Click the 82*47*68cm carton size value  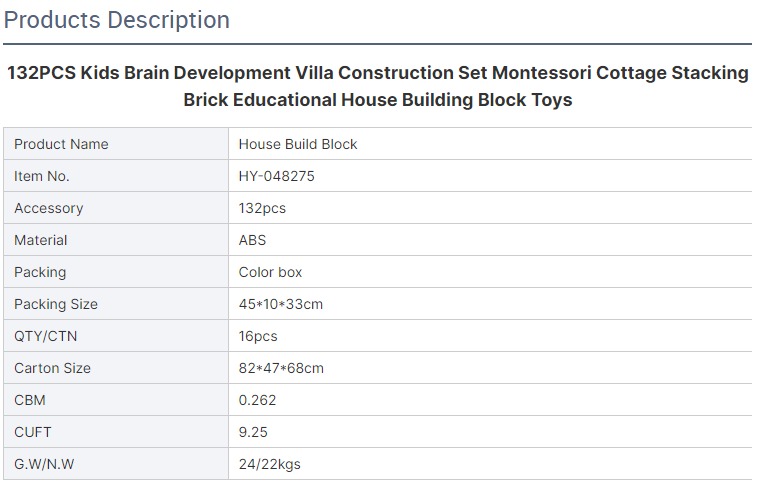[x=281, y=368]
